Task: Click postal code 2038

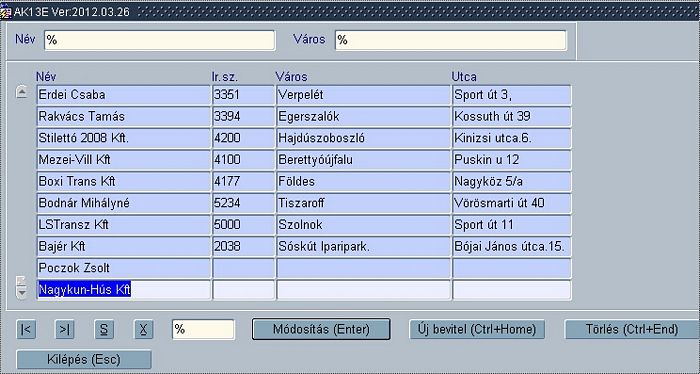Action: coord(243,246)
